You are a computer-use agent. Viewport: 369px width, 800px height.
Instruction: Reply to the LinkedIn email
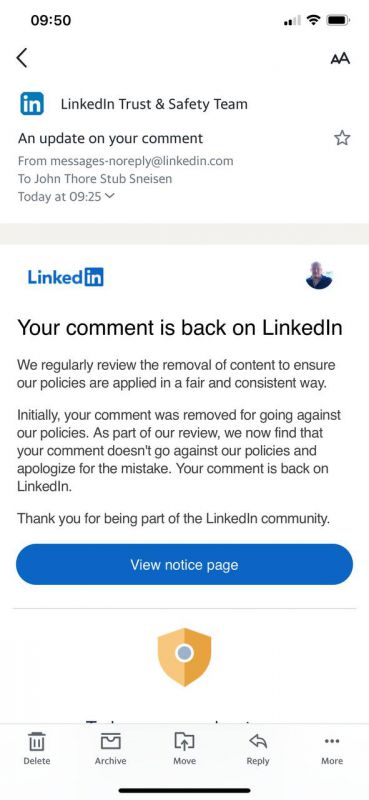[258, 749]
